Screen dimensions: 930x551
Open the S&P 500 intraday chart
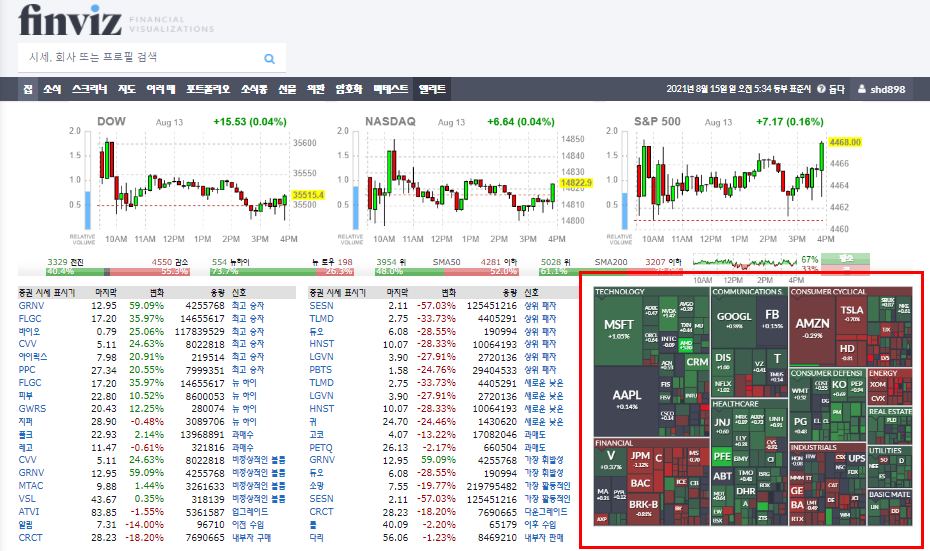coord(732,181)
